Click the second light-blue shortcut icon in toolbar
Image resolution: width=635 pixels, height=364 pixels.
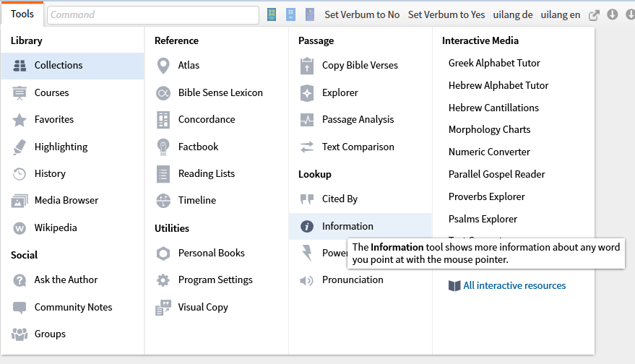pos(291,14)
